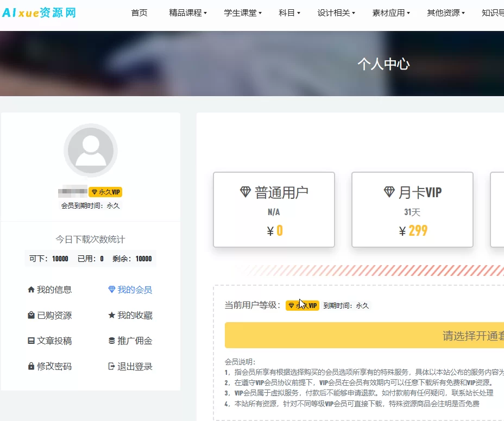Select the 月卡VIP membership card

(x=412, y=210)
